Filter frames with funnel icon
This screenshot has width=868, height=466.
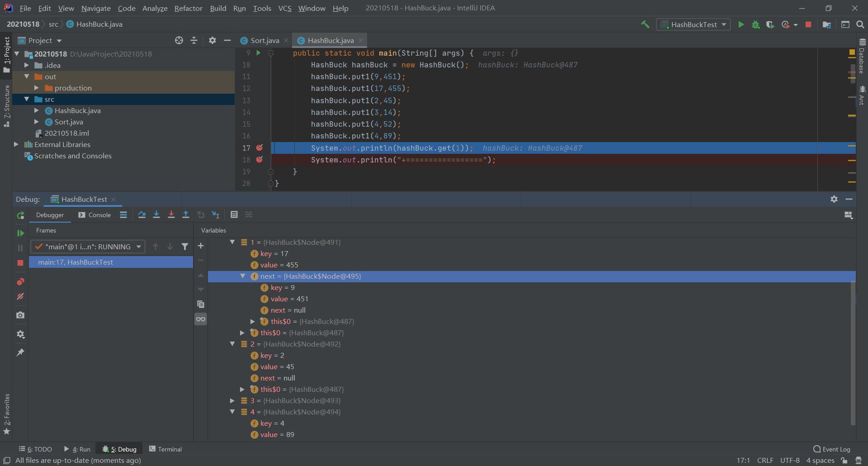click(185, 247)
